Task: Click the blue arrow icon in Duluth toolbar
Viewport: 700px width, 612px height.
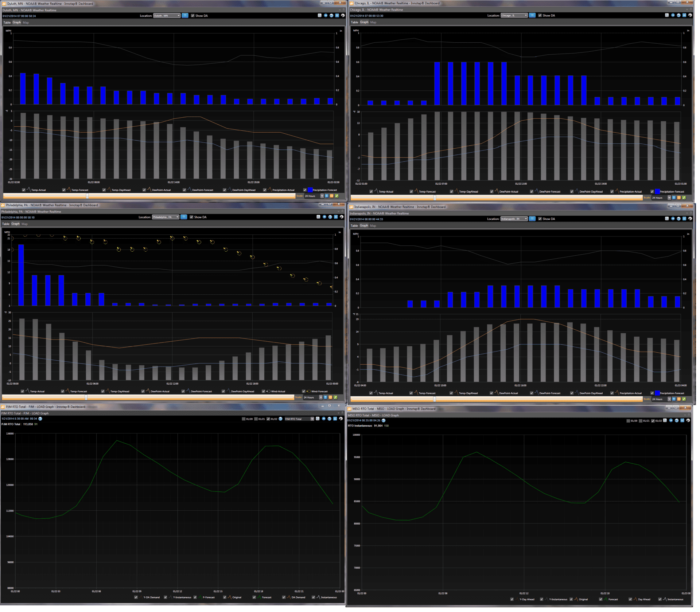Action: pyautogui.click(x=326, y=15)
